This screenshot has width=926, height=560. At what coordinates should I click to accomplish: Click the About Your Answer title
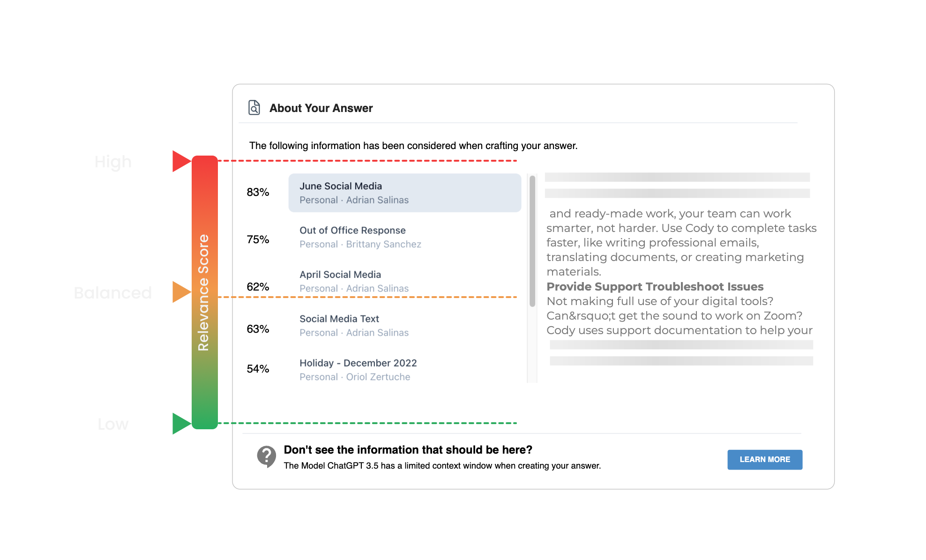click(x=321, y=108)
